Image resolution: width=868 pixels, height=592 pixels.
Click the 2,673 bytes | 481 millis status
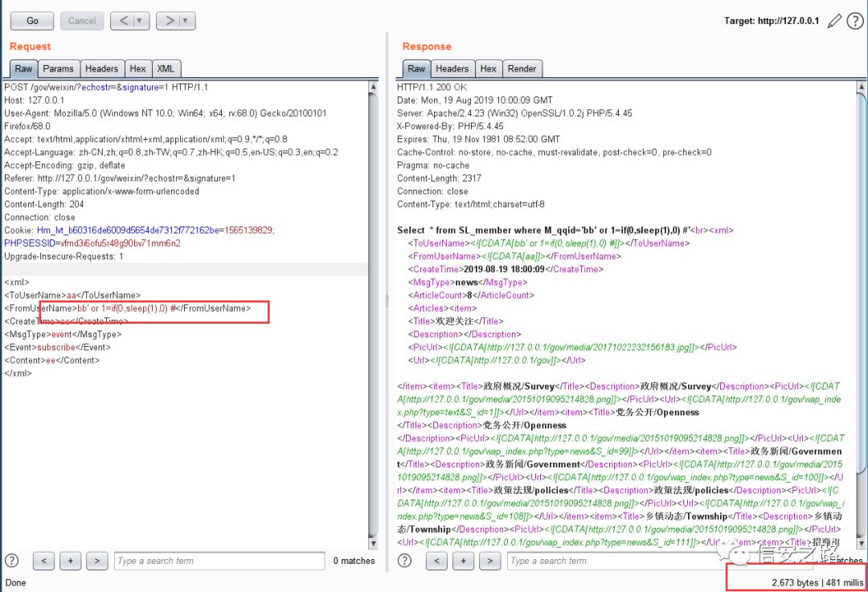click(817, 582)
